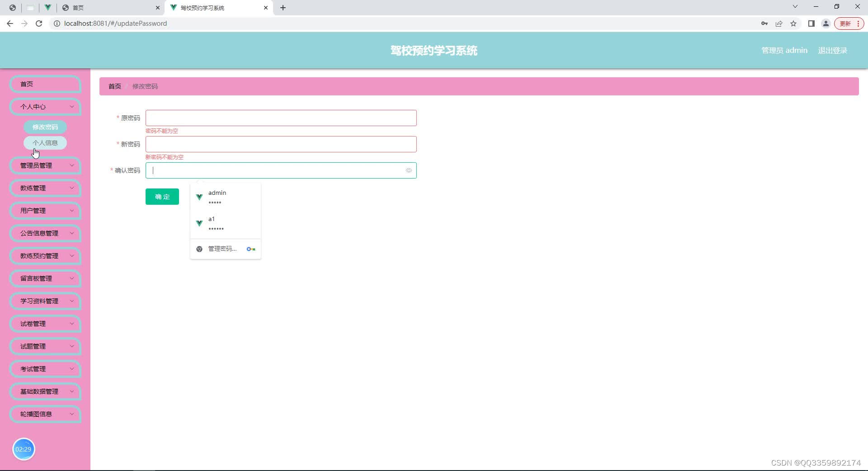The width and height of the screenshot is (868, 471).
Task: Switch to the green Vue-icon pinned tab
Action: (47, 8)
